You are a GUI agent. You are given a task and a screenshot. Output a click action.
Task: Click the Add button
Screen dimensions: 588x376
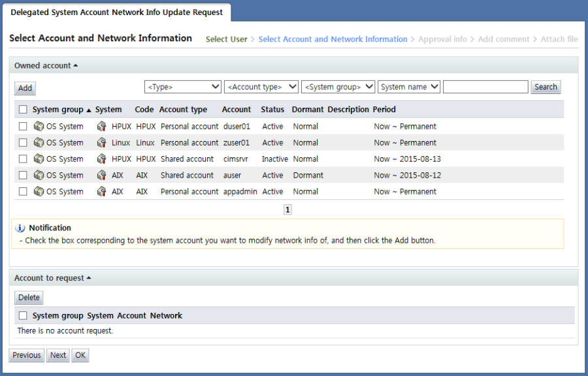pos(24,87)
